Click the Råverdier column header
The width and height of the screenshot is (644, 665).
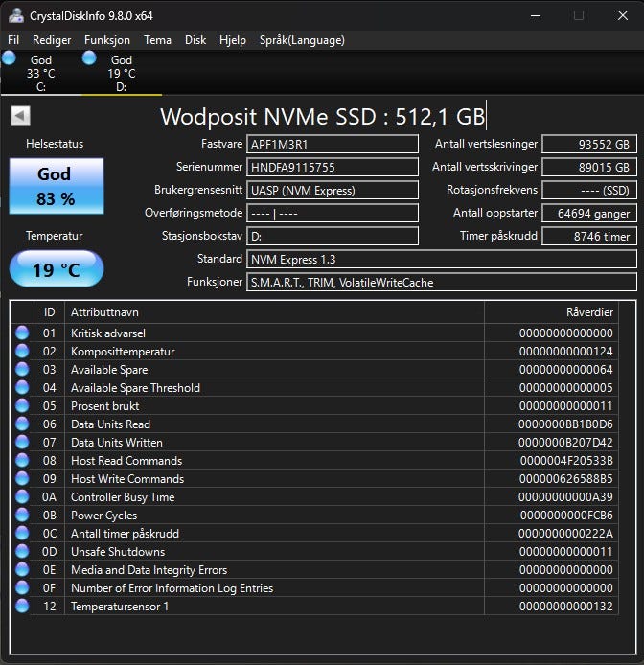click(x=551, y=312)
